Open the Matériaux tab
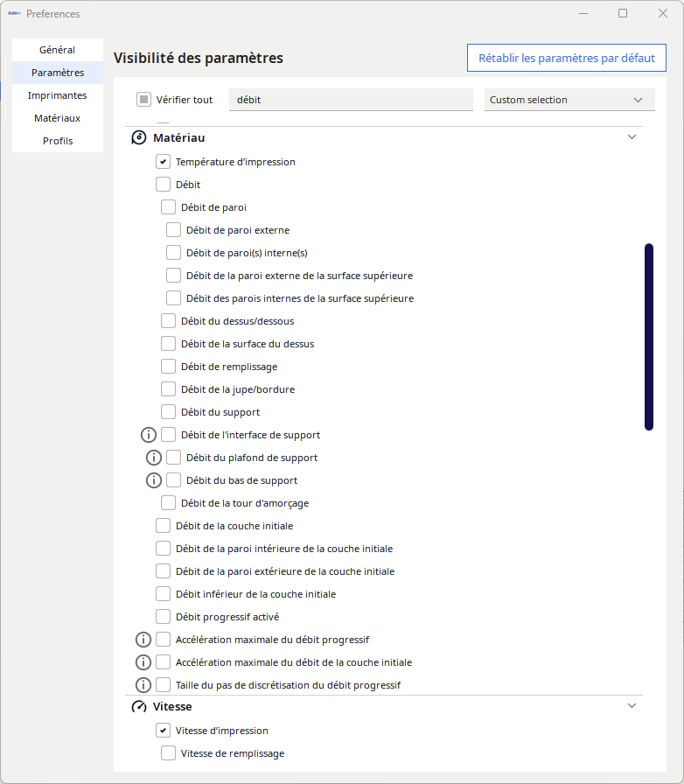 point(57,118)
